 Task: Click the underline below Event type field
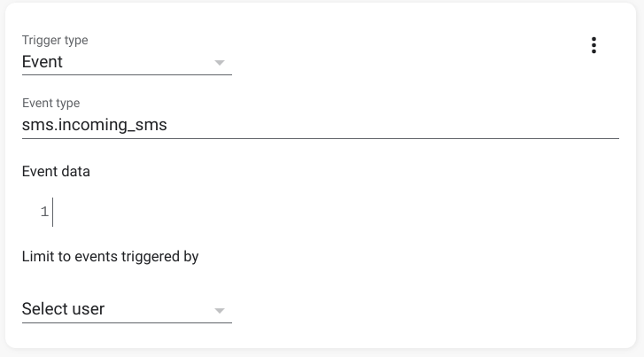(320, 139)
